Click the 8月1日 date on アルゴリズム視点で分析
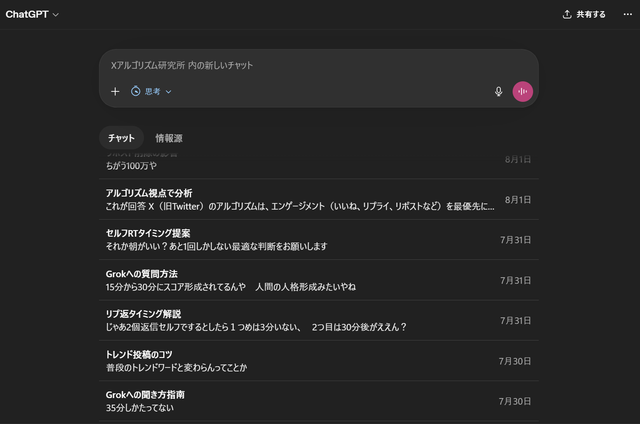 [x=518, y=200]
